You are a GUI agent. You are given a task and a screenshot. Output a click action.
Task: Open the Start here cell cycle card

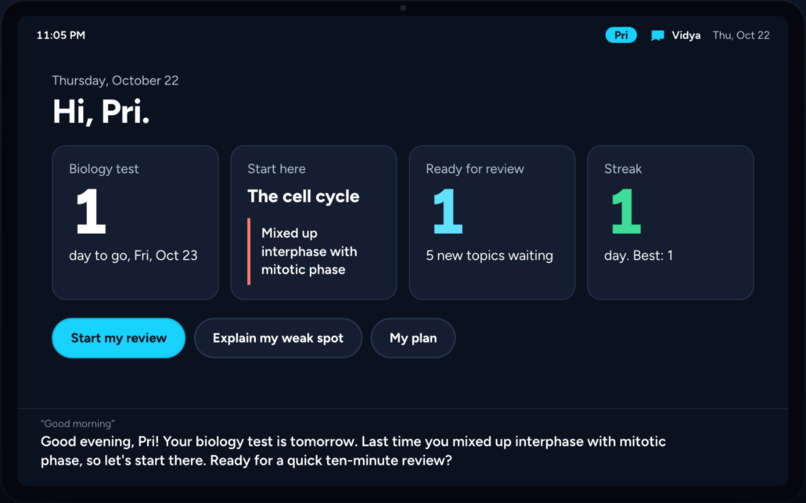click(314, 222)
